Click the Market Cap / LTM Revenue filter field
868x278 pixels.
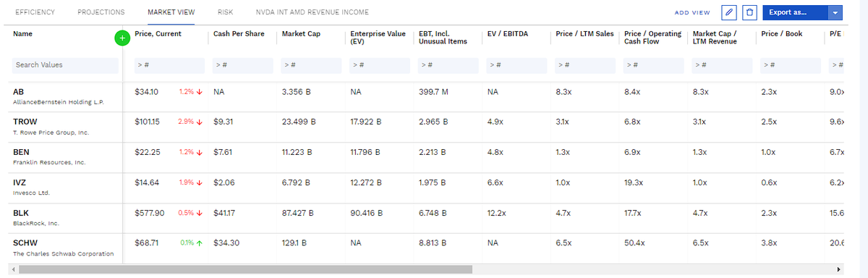pos(723,65)
